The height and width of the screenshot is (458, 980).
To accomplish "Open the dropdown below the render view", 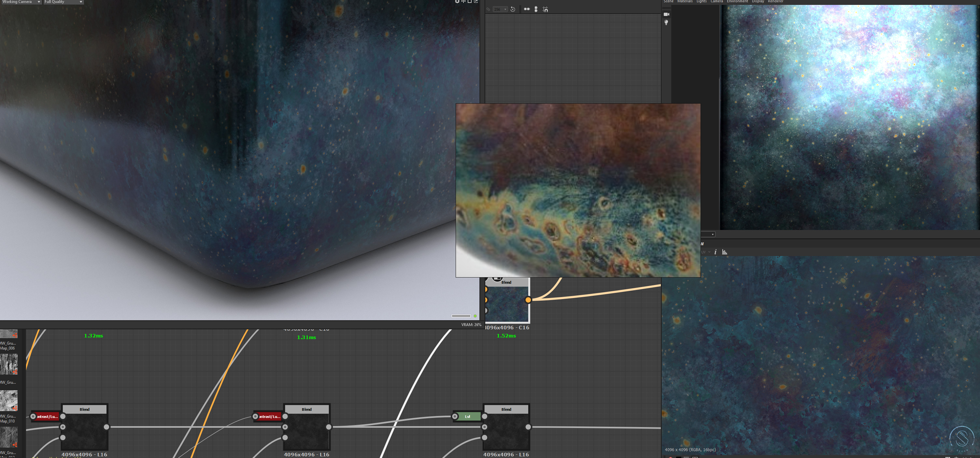I will point(708,234).
